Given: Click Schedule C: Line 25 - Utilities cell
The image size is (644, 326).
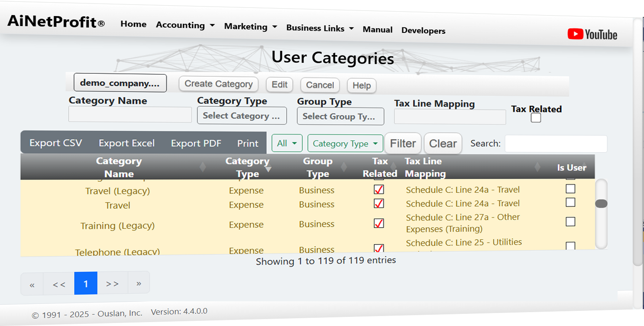Looking at the screenshot, I should tap(464, 242).
